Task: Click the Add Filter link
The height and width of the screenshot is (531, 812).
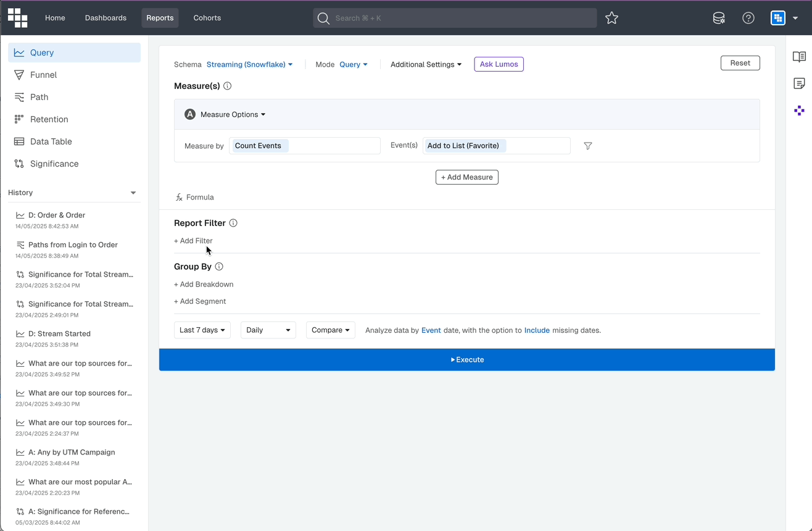Action: (x=193, y=241)
